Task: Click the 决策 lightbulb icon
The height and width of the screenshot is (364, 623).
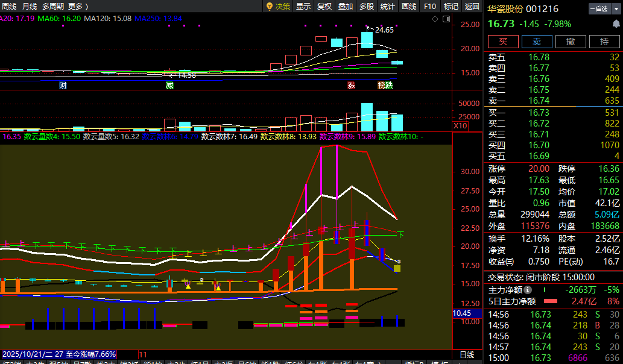Action: [x=270, y=7]
